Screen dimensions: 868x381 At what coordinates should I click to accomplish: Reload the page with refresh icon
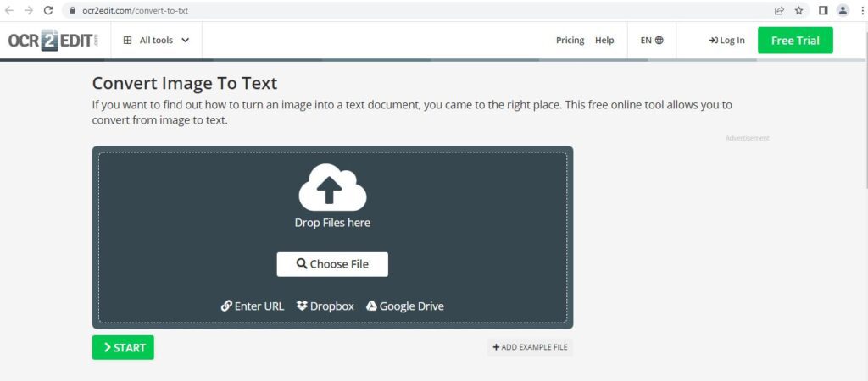point(48,10)
